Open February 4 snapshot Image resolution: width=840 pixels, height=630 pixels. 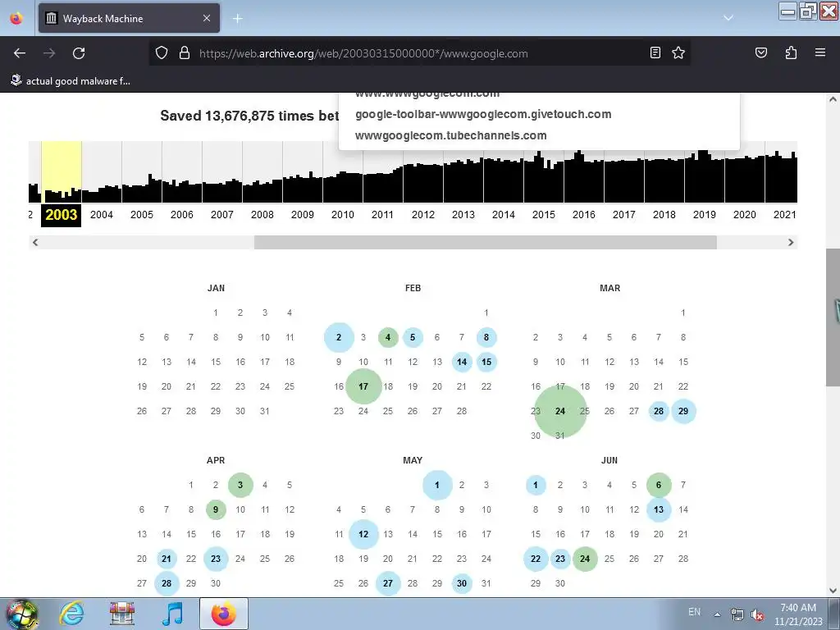pyautogui.click(x=388, y=337)
